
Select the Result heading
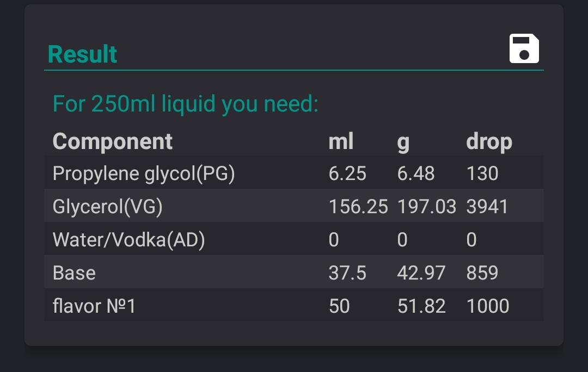(x=82, y=54)
